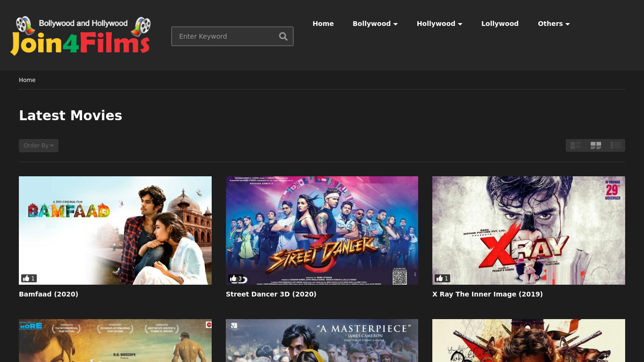Switch to detailed list view icon
Viewport: 644px width, 362px height.
point(576,145)
